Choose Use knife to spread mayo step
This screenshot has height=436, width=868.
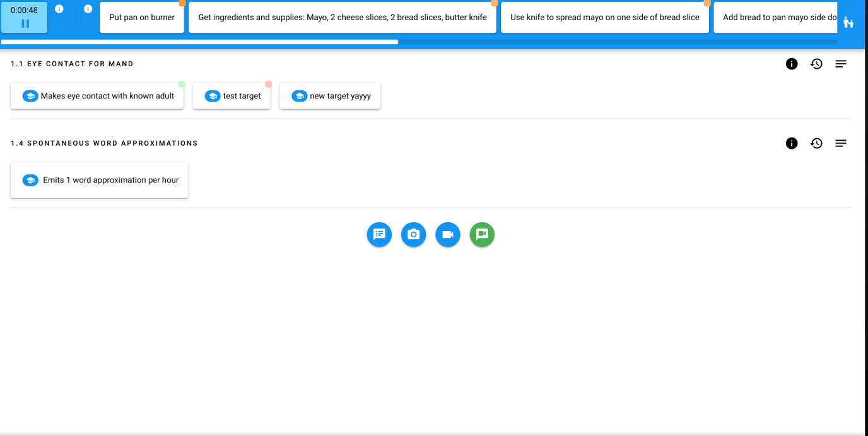pyautogui.click(x=604, y=18)
